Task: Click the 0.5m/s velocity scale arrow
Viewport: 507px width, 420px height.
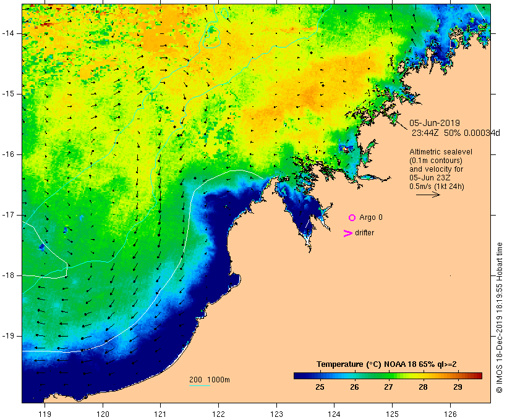Action: coord(428,195)
